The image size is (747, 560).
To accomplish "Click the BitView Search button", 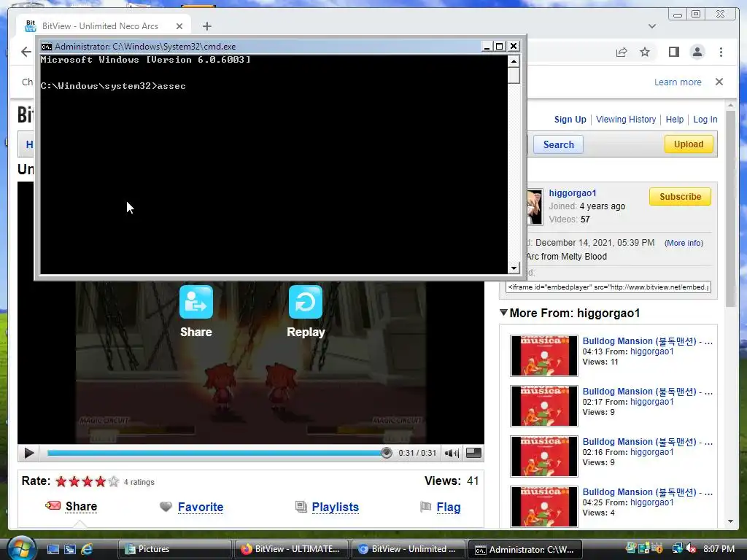I will pos(558,144).
